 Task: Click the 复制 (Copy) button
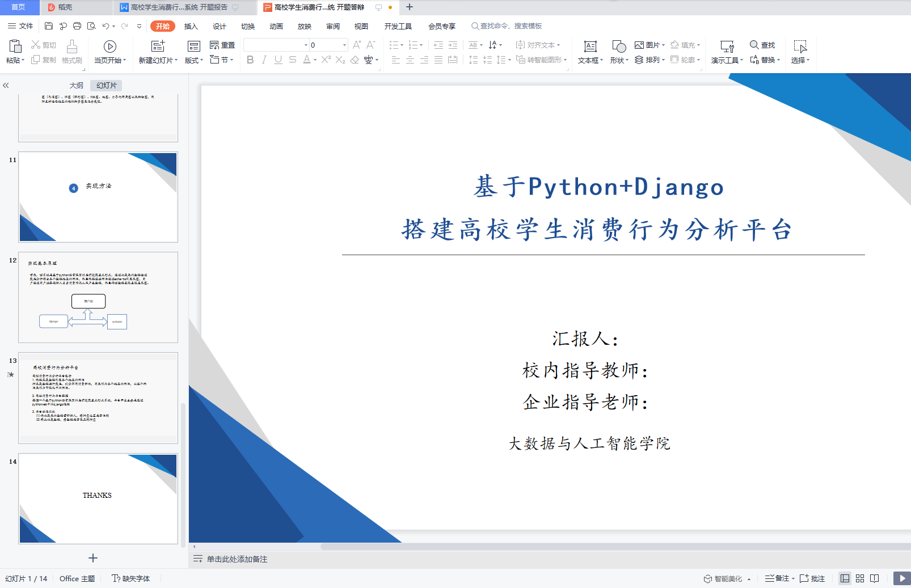tap(44, 60)
